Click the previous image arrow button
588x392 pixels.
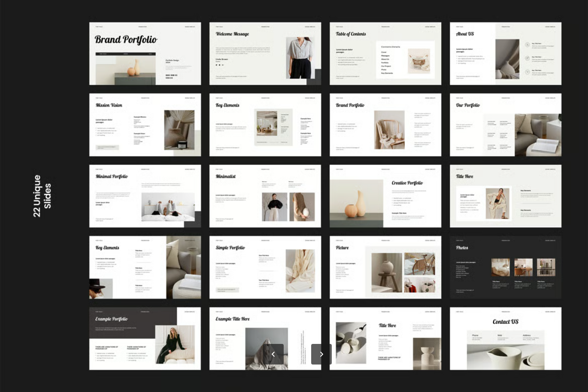[x=273, y=354]
